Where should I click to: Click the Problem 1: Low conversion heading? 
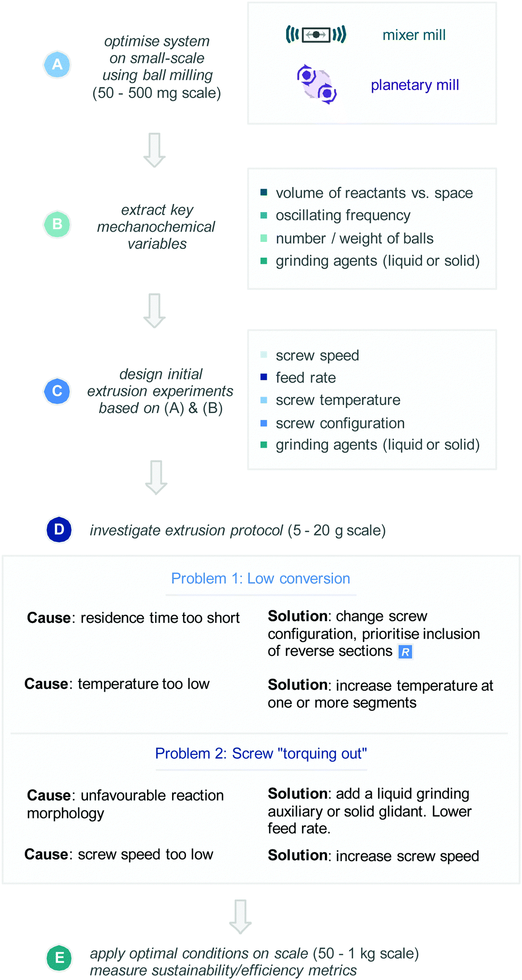(x=260, y=579)
